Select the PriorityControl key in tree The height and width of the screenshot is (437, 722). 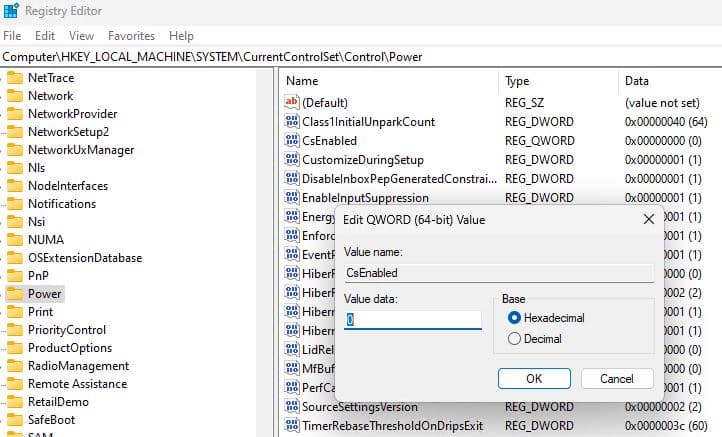pos(66,330)
